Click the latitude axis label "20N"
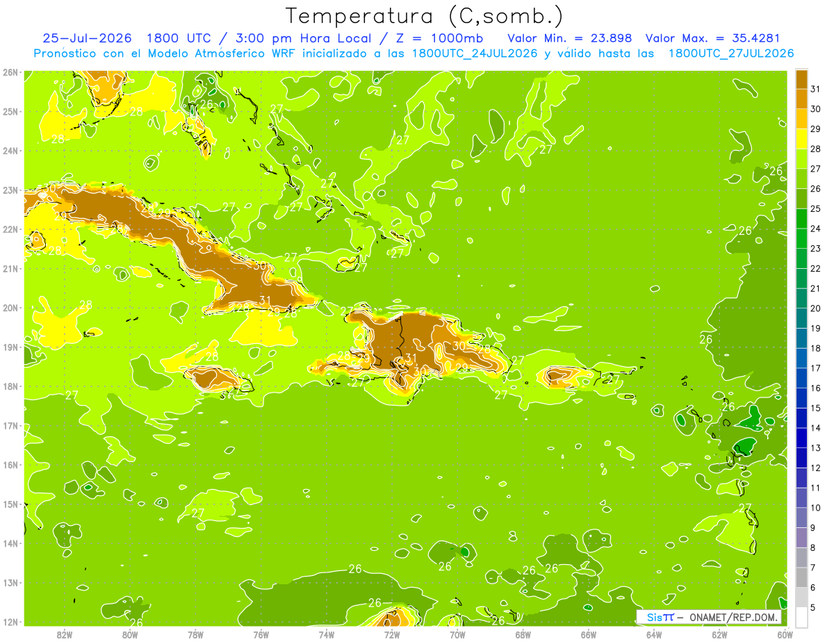 pos(10,308)
